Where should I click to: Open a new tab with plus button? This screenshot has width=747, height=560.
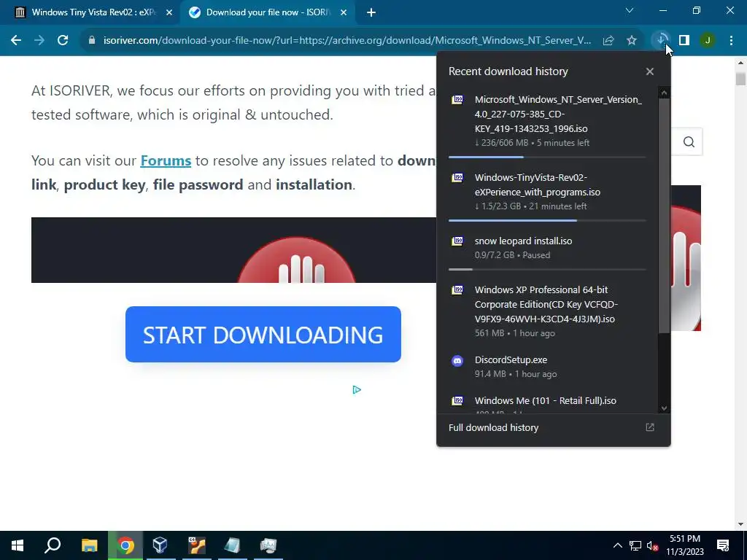click(x=371, y=13)
